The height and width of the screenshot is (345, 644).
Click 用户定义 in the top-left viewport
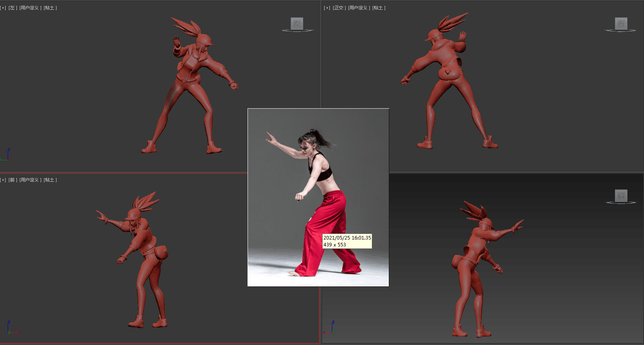(30, 8)
